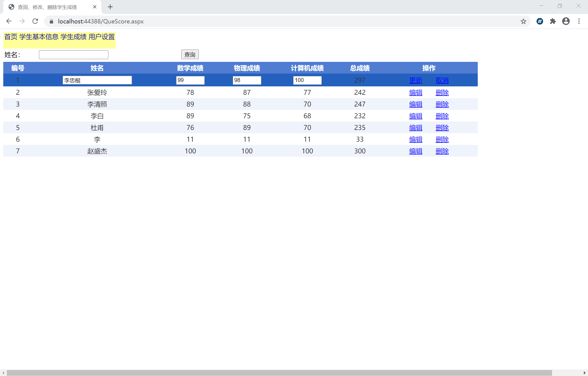Open the Extensions puzzle icon
This screenshot has height=376, width=588.
click(x=553, y=21)
